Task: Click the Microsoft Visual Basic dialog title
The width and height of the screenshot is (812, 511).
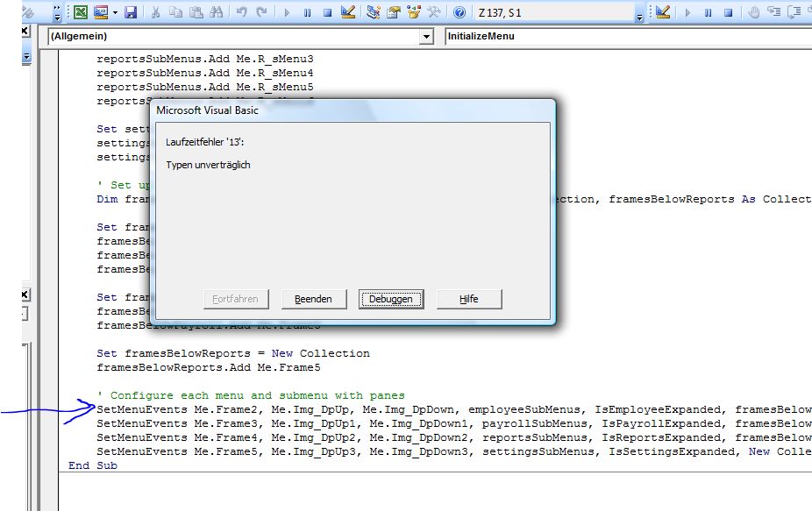Action: click(207, 110)
